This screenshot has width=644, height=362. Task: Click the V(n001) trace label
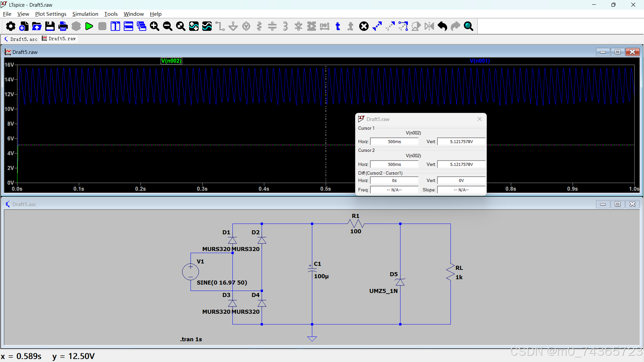(x=480, y=61)
